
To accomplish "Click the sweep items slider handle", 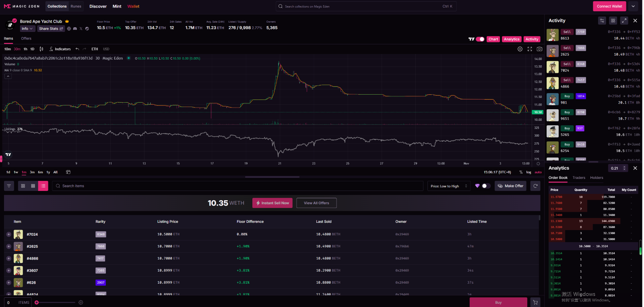I will (37, 303).
